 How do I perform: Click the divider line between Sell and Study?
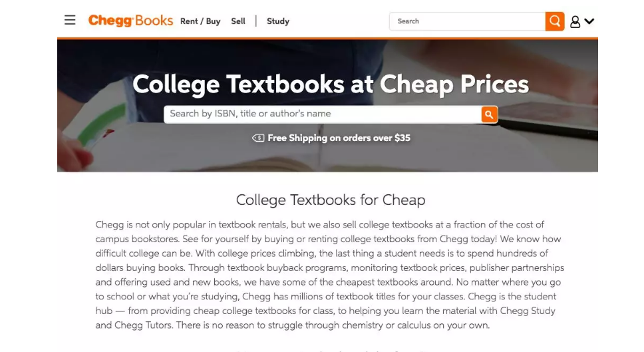(x=256, y=21)
